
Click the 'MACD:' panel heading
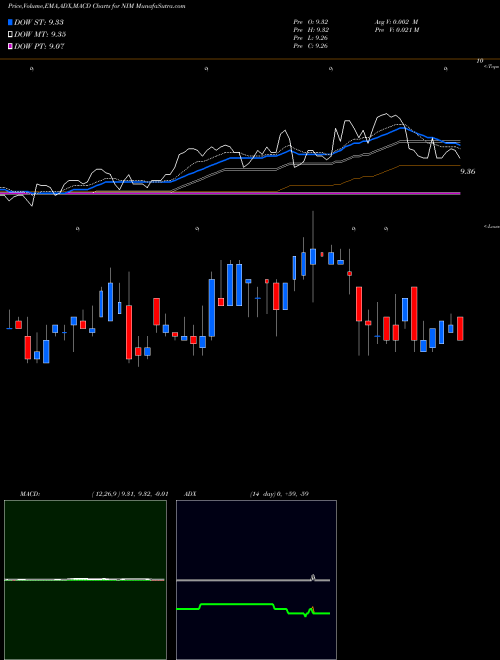pyautogui.click(x=30, y=494)
